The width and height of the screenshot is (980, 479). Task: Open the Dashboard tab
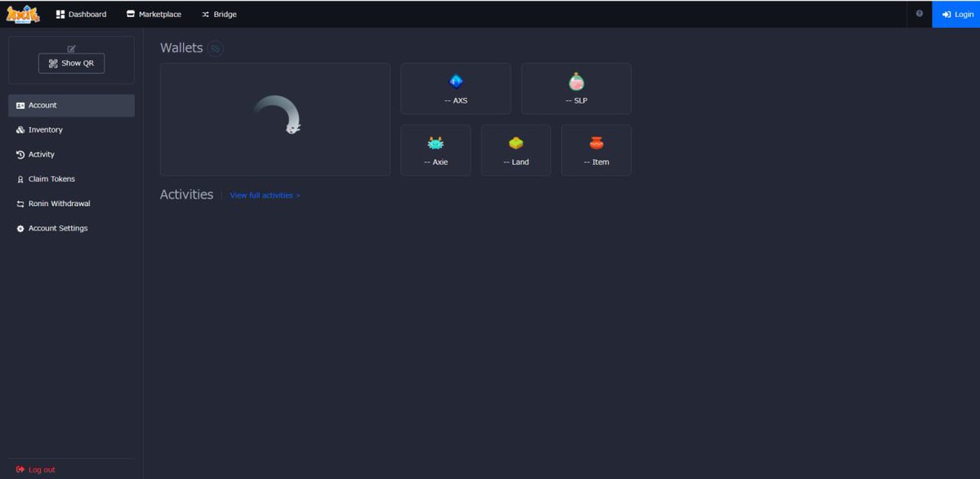(81, 14)
